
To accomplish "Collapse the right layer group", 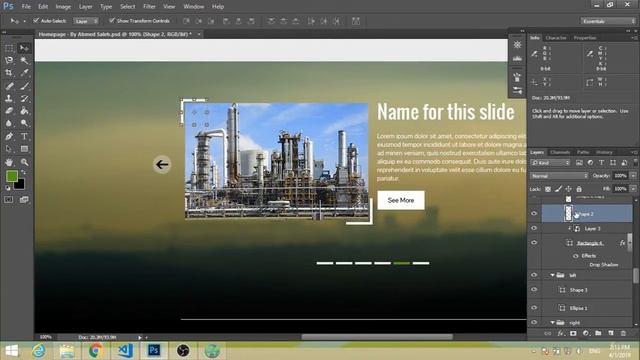I will 552,322.
